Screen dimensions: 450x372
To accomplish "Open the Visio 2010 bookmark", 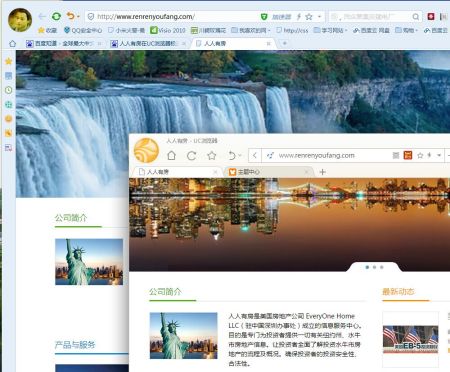I will [x=168, y=30].
